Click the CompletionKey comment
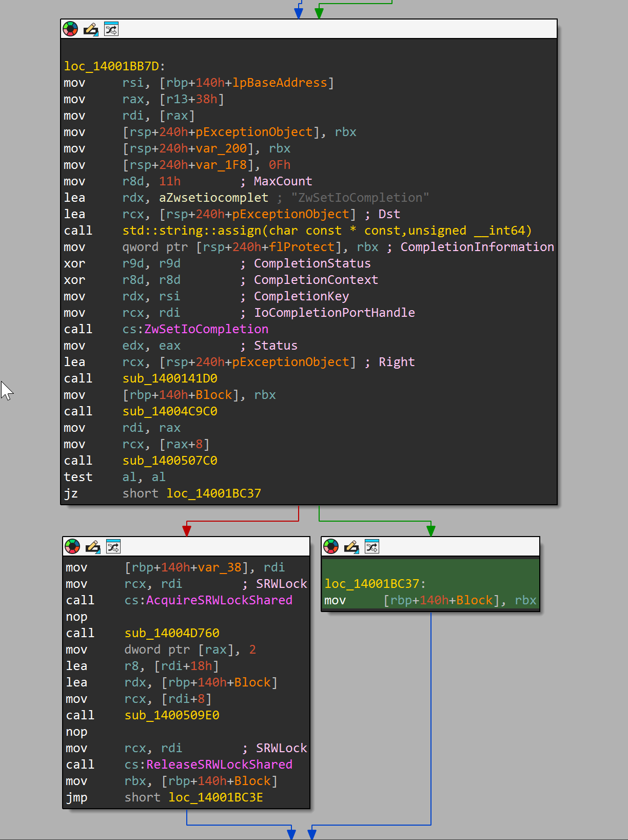This screenshot has height=840, width=628. tap(302, 296)
